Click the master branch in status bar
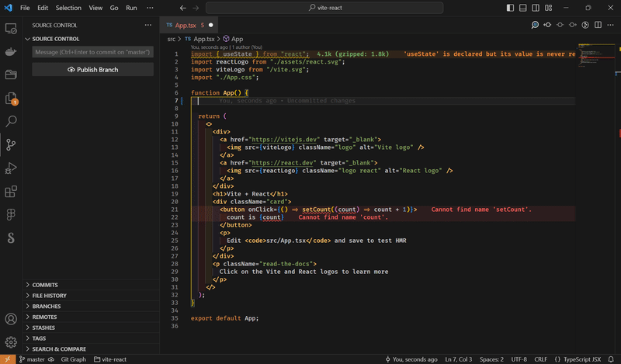Viewport: 621px width, 364px height. point(32,359)
